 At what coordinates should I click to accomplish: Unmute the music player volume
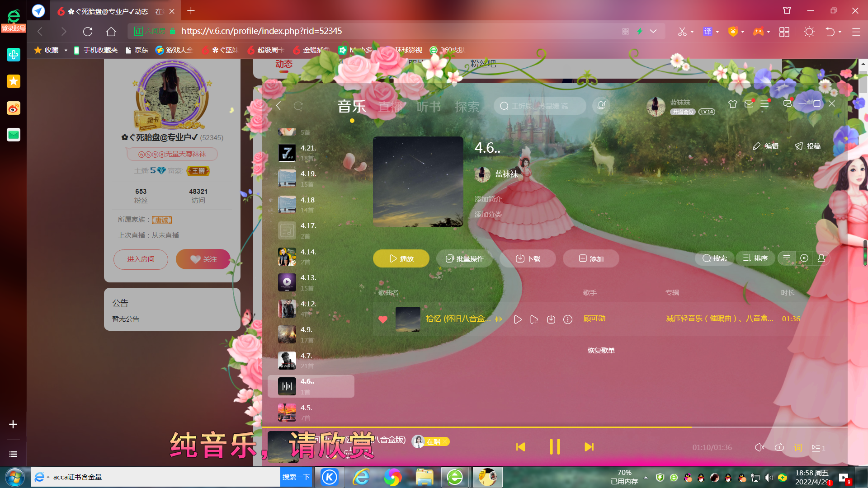pyautogui.click(x=759, y=447)
